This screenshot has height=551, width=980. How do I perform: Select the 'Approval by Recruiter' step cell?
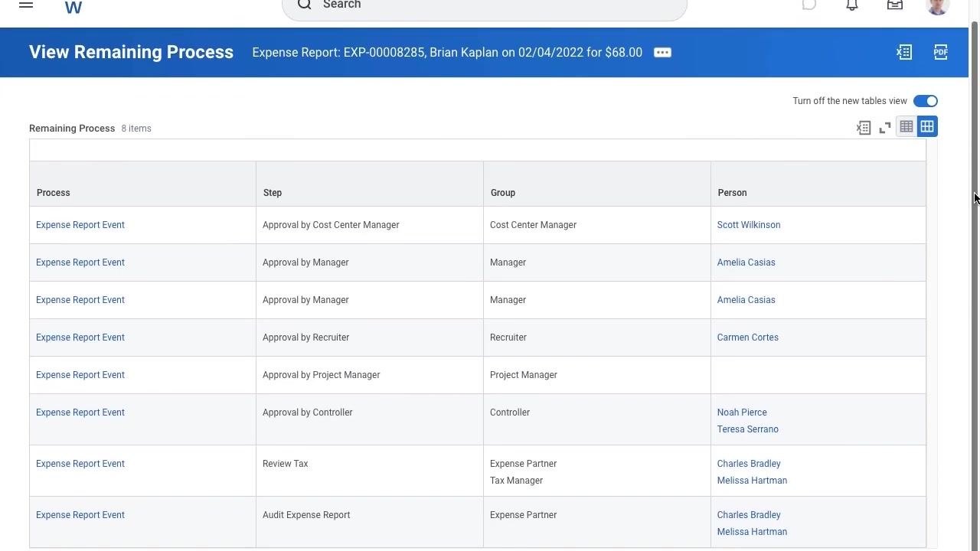click(370, 337)
